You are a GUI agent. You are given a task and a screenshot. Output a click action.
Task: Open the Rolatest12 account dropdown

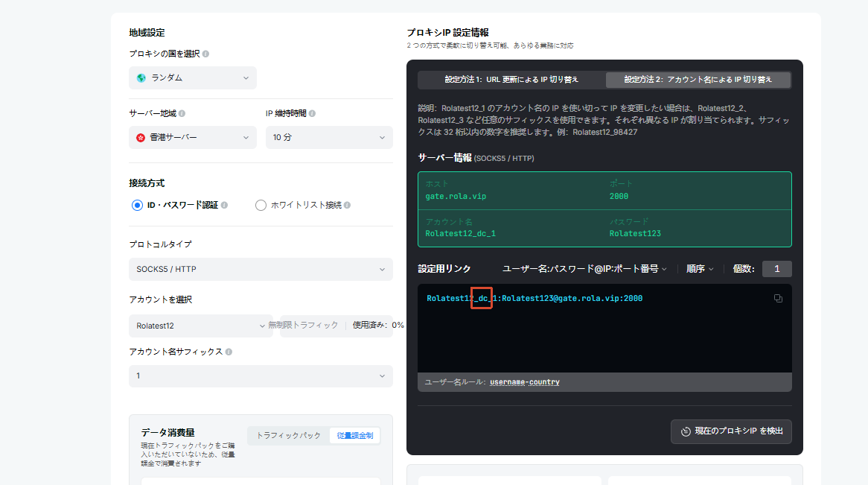[200, 326]
